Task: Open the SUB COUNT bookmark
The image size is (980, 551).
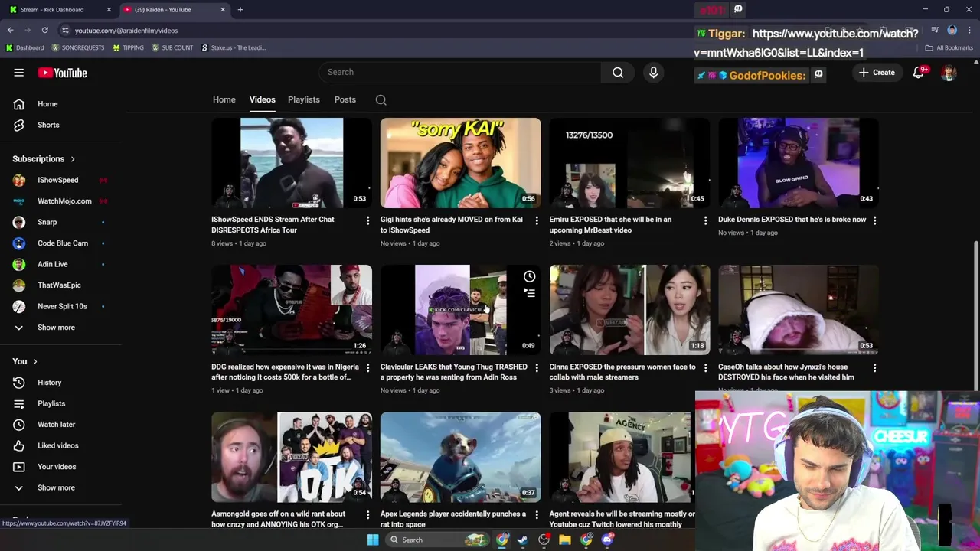Action: (172, 47)
